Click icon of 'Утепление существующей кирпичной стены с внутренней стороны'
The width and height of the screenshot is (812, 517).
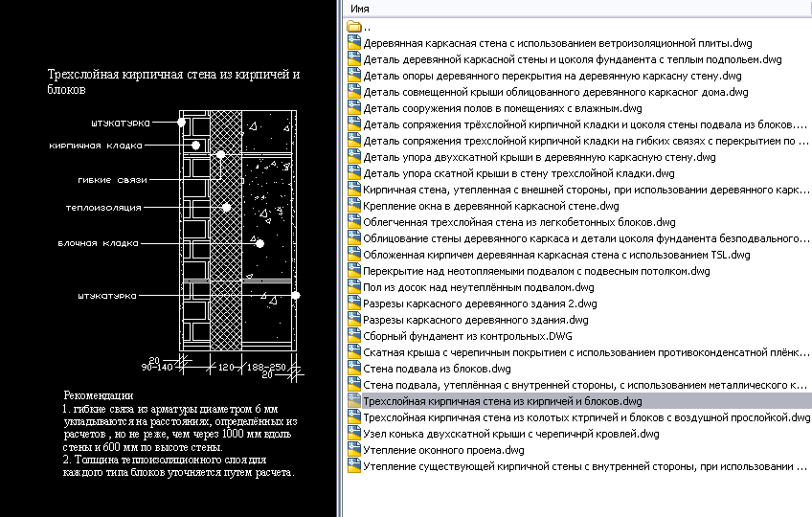pos(354,467)
